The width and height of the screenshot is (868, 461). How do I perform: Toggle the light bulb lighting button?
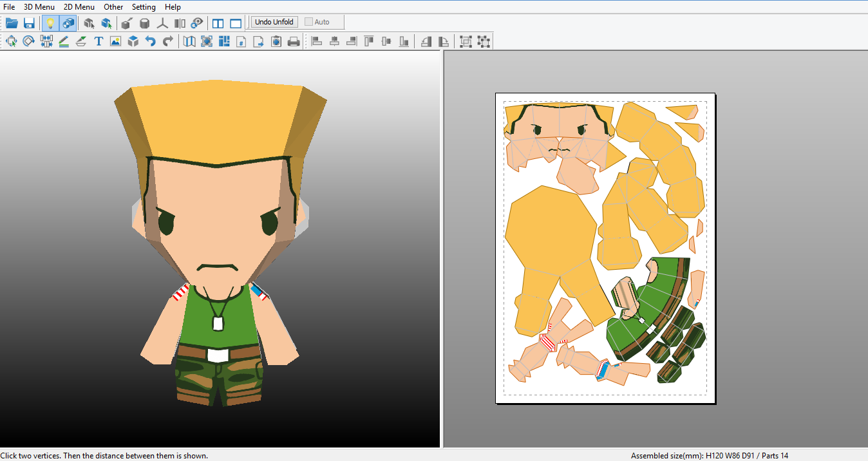pyautogui.click(x=50, y=23)
